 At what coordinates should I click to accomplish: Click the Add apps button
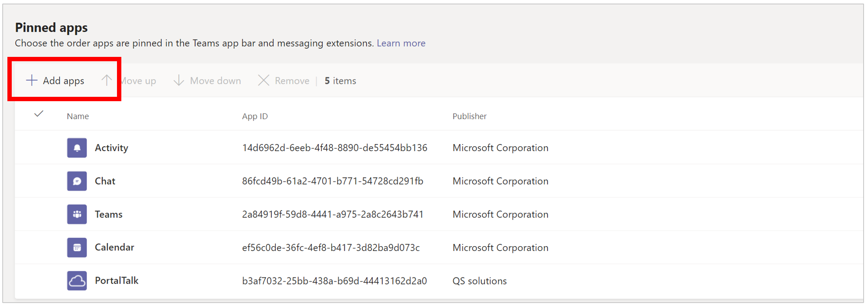(55, 81)
